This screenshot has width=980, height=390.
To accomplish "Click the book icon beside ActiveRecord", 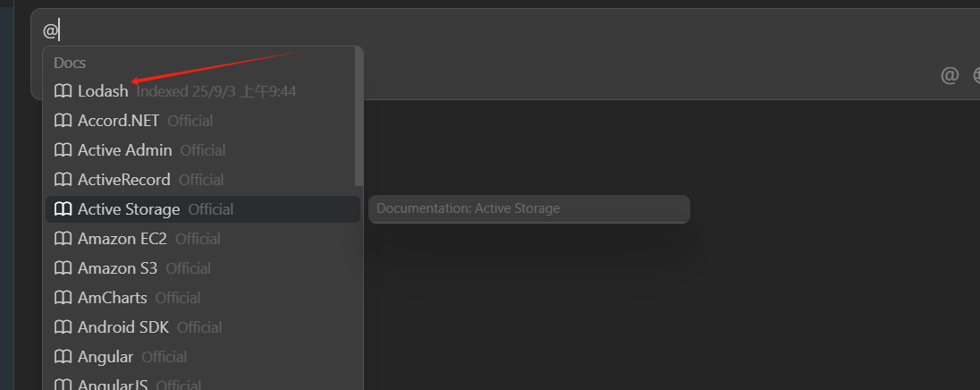I will [x=63, y=180].
